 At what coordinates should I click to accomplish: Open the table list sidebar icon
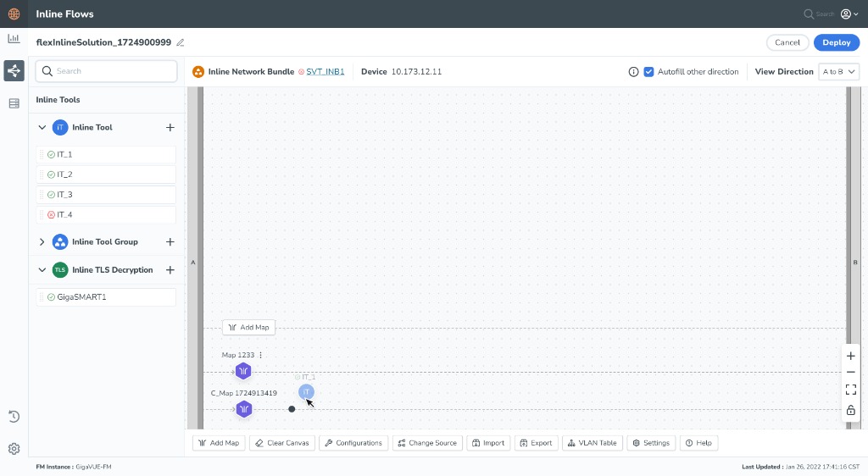point(14,103)
